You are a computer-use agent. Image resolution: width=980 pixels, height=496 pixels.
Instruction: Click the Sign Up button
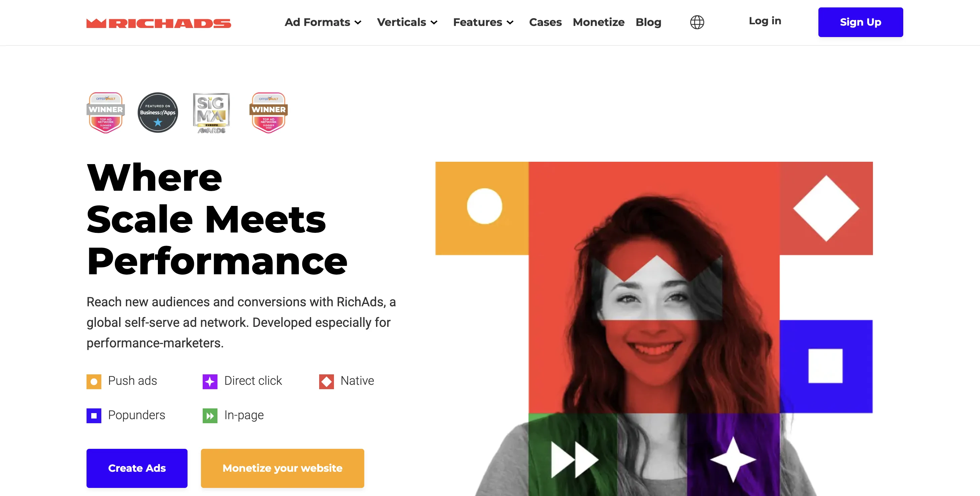point(860,22)
